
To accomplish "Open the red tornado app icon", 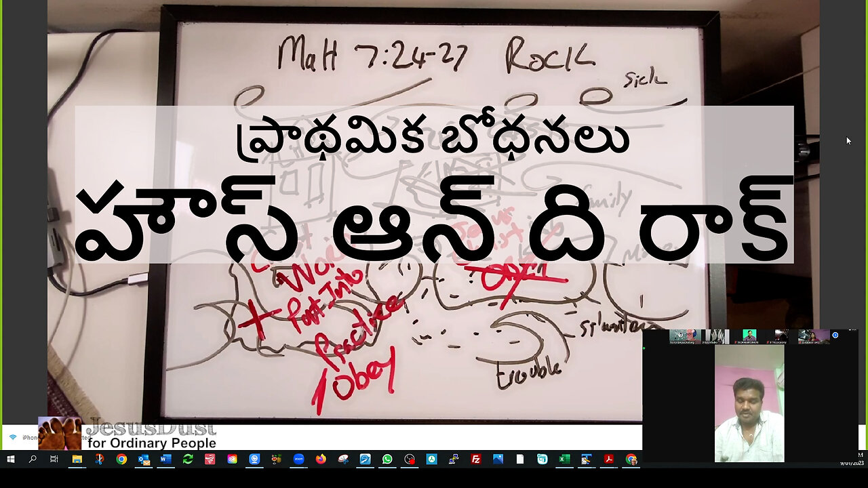I will click(210, 459).
